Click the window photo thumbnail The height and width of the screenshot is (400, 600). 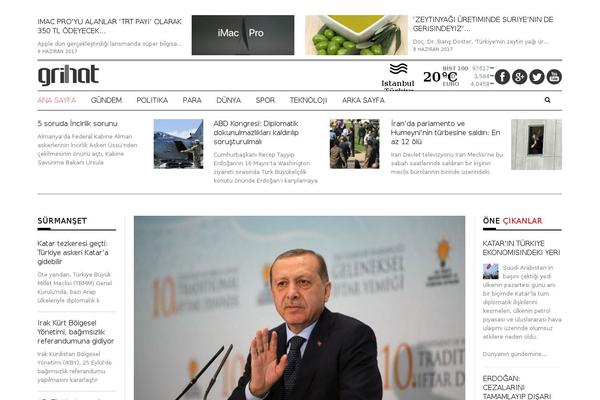(x=536, y=144)
